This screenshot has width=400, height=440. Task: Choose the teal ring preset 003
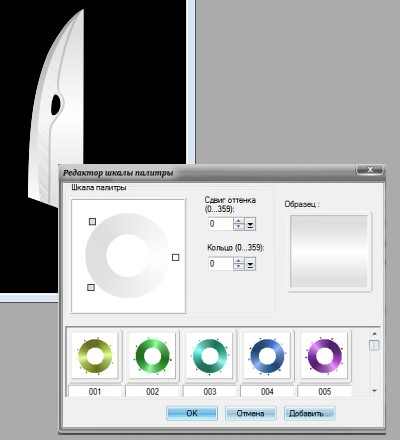210,355
